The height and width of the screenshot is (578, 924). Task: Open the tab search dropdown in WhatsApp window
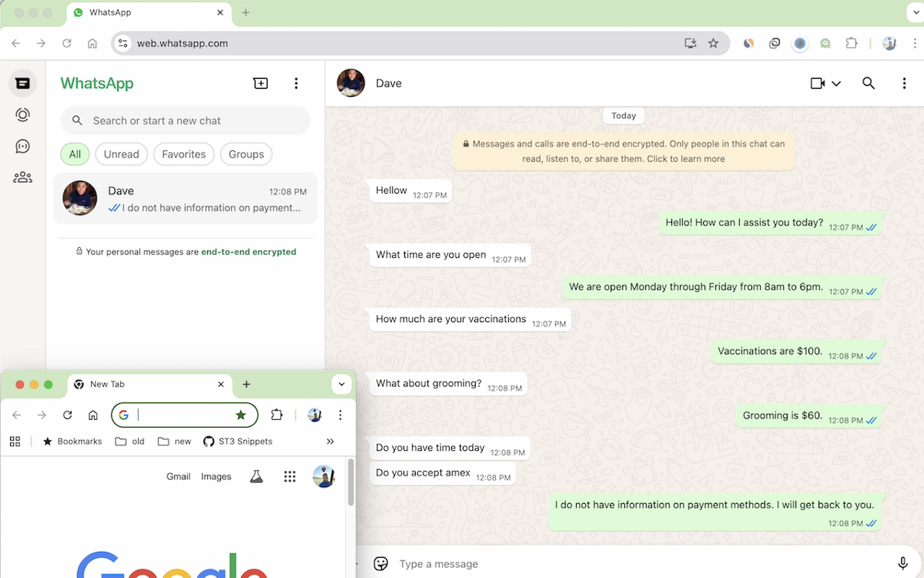point(915,12)
